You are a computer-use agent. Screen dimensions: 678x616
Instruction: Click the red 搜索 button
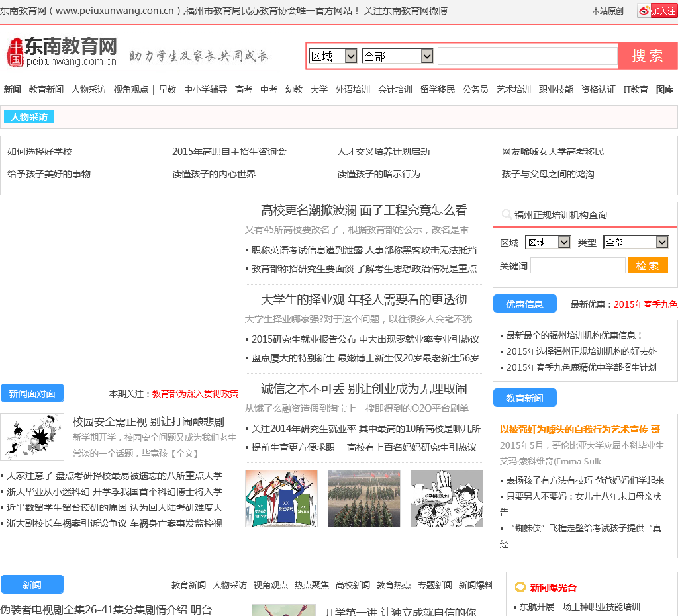pyautogui.click(x=648, y=56)
